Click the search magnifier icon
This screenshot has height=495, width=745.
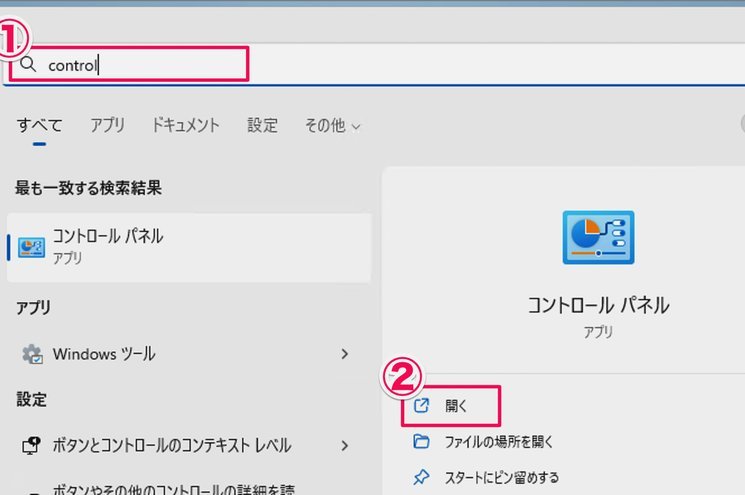tap(28, 64)
